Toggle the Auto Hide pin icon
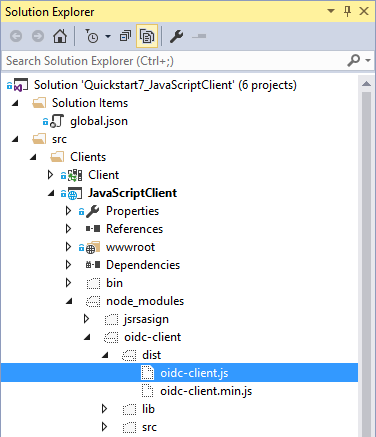376x437 pixels. (347, 11)
